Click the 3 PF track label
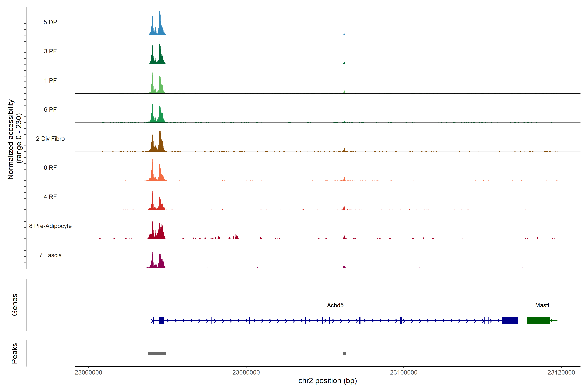The image size is (588, 392). tap(50, 51)
